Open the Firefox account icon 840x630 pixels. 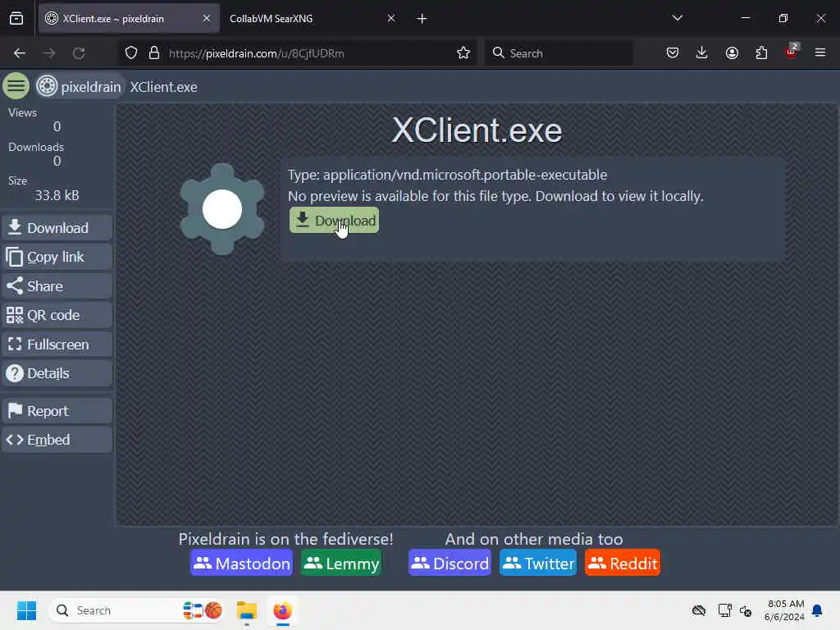coord(732,52)
